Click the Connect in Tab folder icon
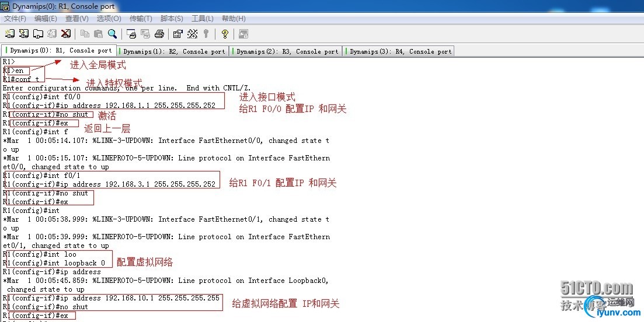This screenshot has width=644, height=322. coord(38,34)
